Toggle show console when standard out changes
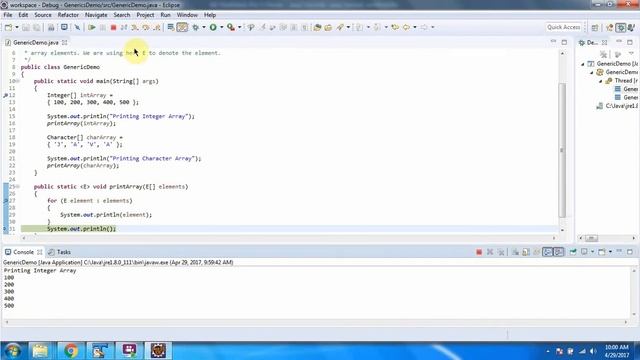 pos(548,252)
